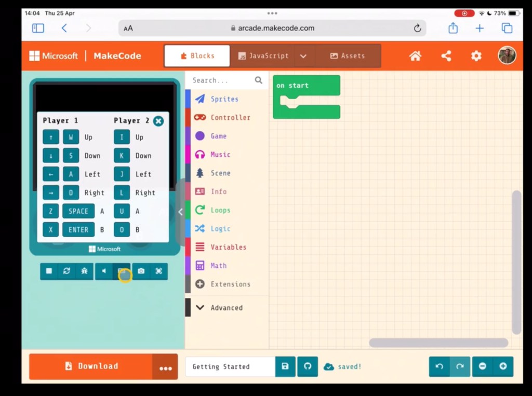Image resolution: width=532 pixels, height=396 pixels.
Task: Launch simulator in fullscreen
Action: 158,271
